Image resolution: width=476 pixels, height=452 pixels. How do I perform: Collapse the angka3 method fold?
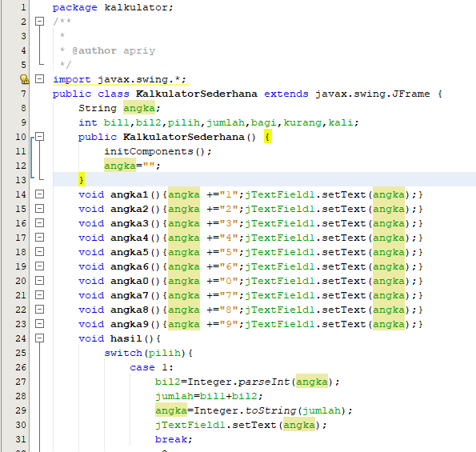[39, 223]
